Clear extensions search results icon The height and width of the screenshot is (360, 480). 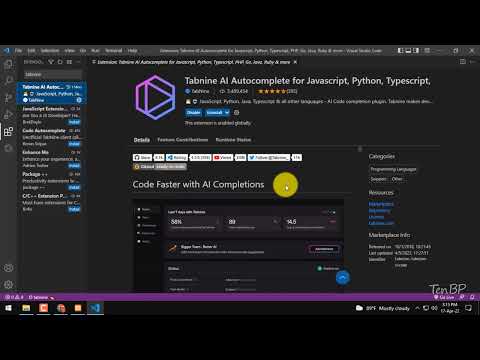[69, 62]
